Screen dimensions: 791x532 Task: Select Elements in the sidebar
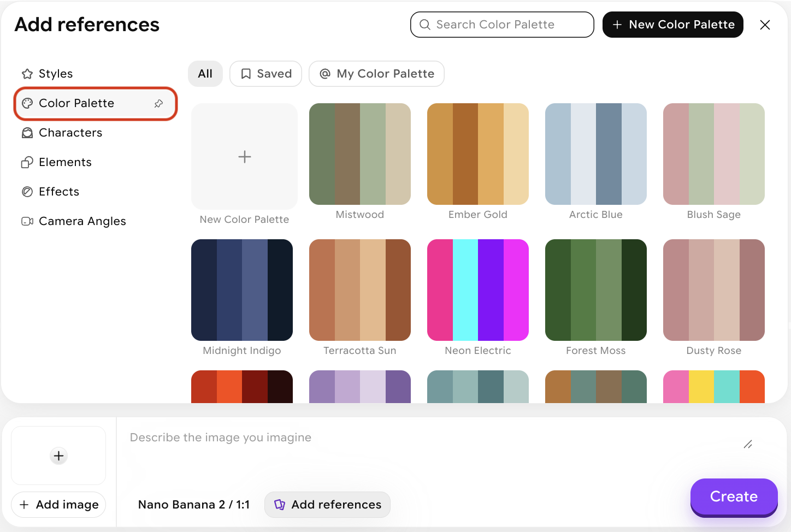65,162
